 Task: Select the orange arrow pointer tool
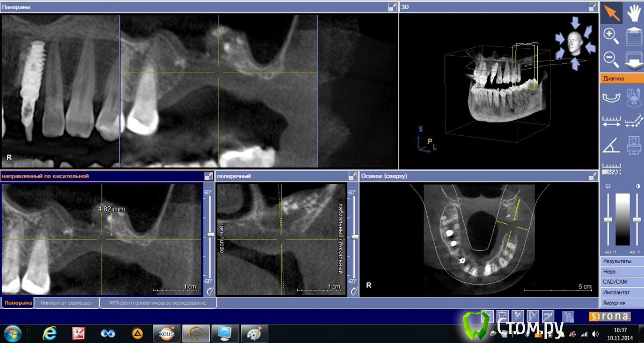tap(611, 12)
